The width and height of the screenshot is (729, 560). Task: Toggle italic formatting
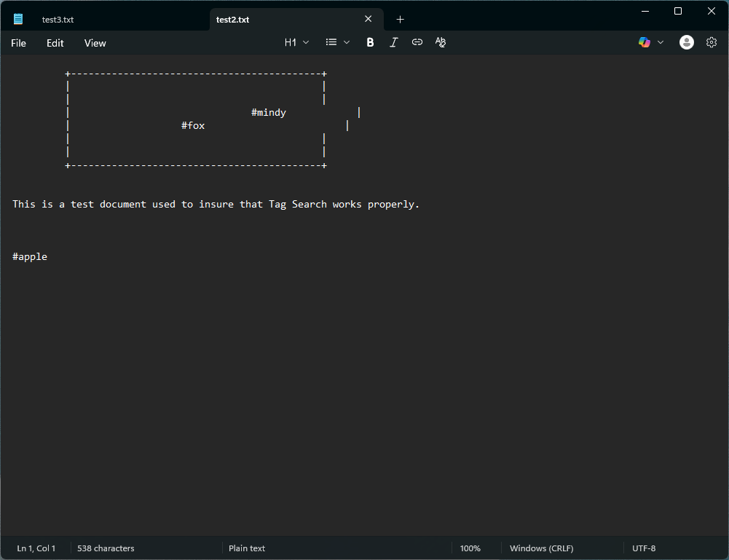[x=393, y=42]
